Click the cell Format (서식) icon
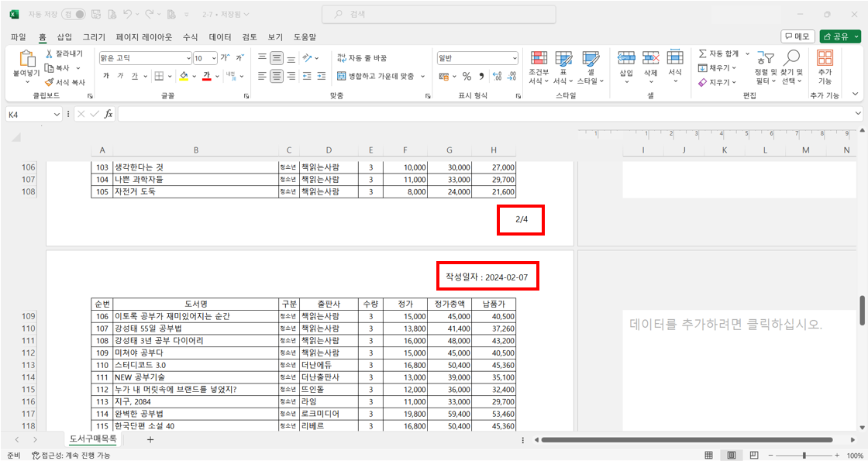 tap(675, 57)
